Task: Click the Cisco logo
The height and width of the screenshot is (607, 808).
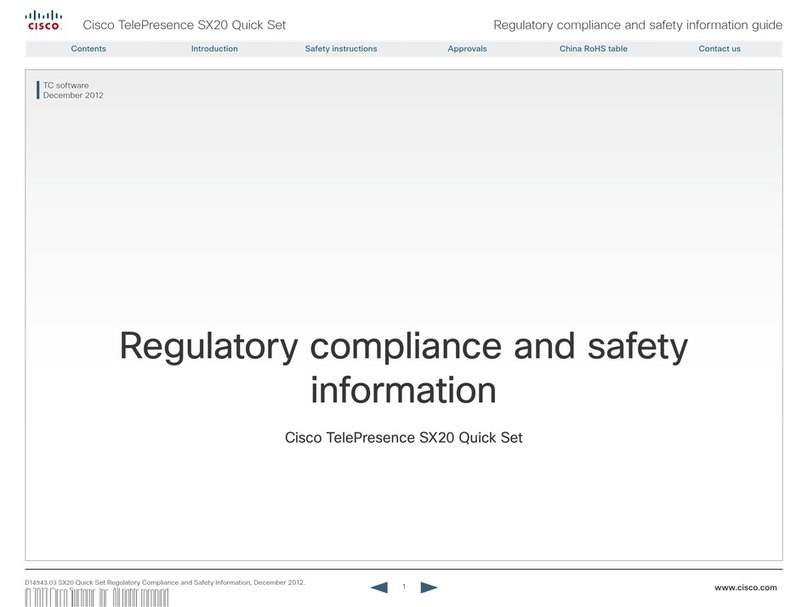Action: point(44,21)
